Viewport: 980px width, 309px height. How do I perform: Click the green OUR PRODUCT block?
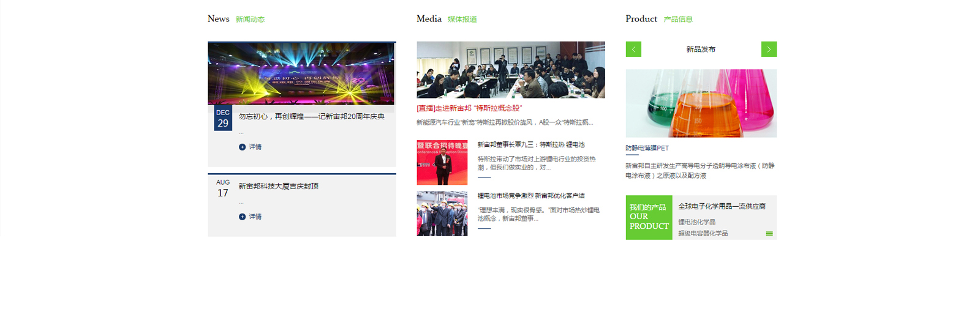click(649, 217)
